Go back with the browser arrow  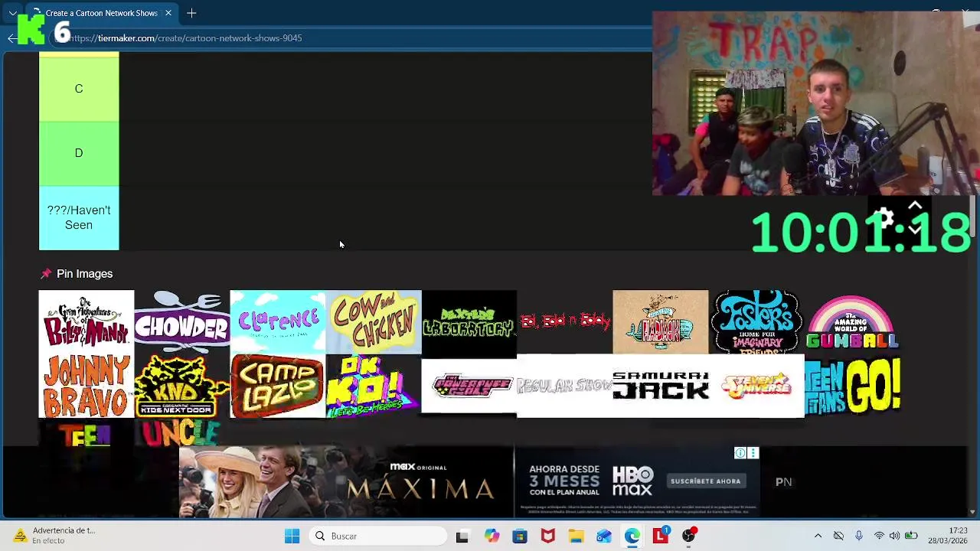tap(11, 38)
